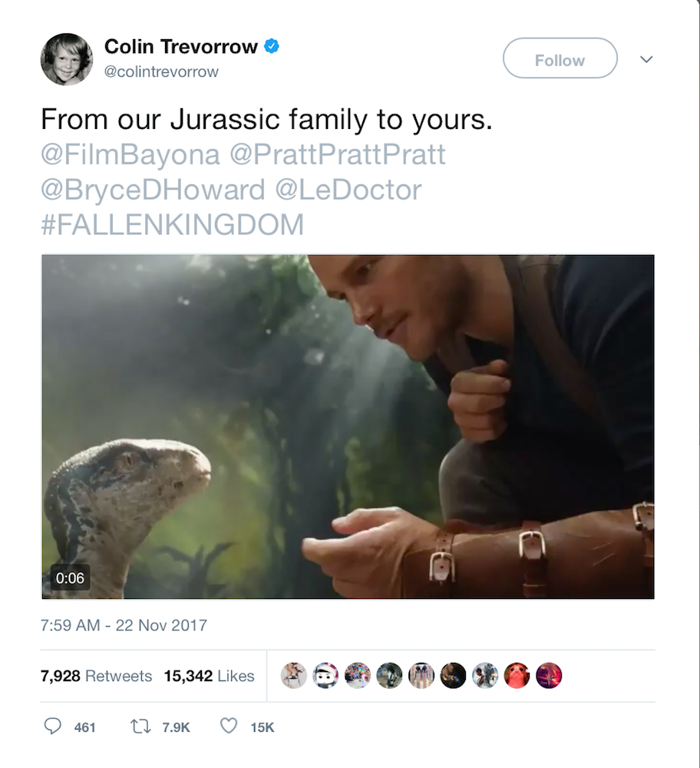Visit the @BryceDHoward profile link
Screen dimensions: 700x768
[153, 190]
